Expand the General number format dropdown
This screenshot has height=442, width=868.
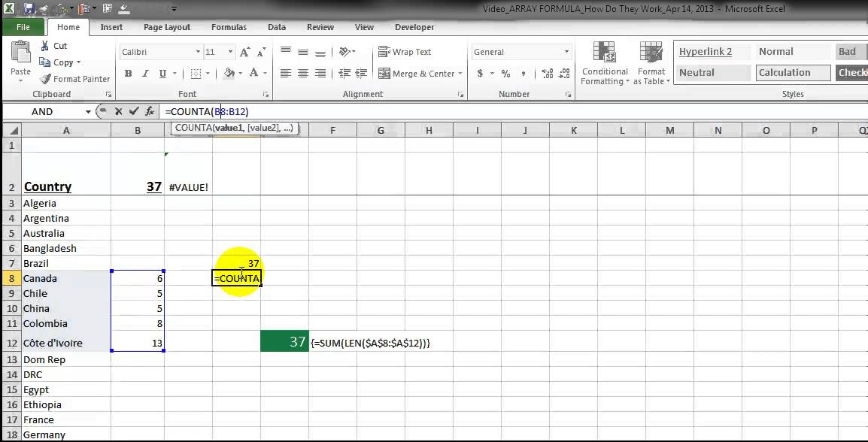(x=566, y=52)
